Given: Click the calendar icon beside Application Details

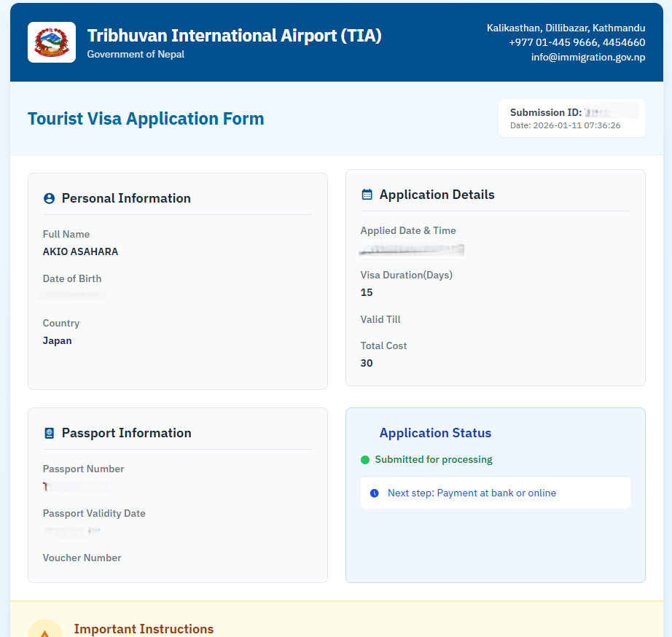Looking at the screenshot, I should [x=367, y=195].
